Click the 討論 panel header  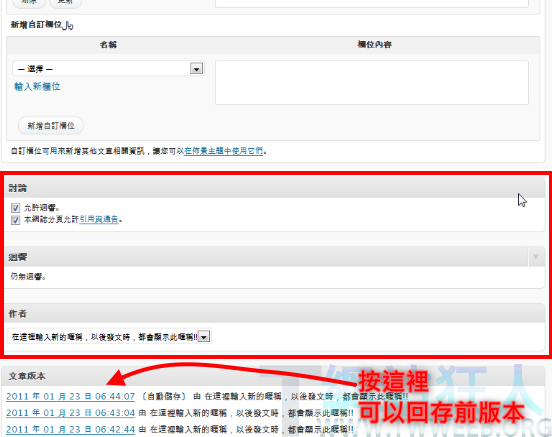(x=275, y=188)
